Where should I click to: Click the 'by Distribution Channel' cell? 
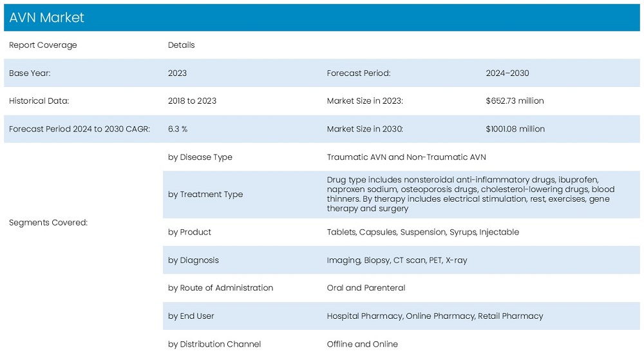(214, 344)
